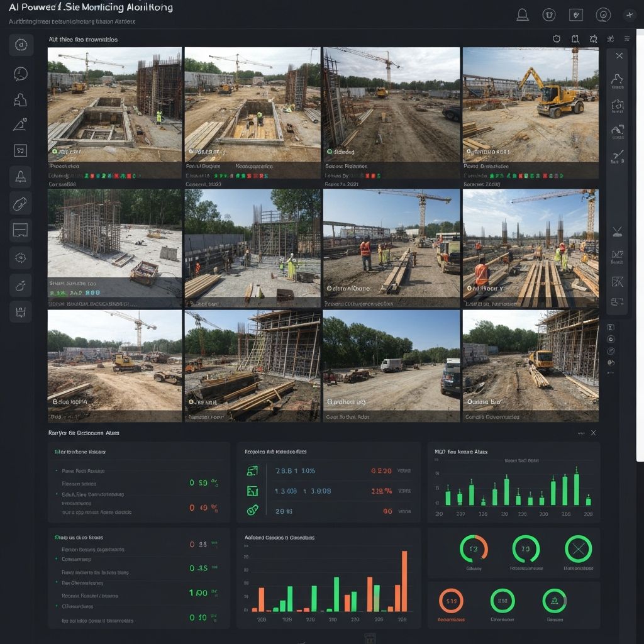
Task: Toggle the green circle with X gauge
Action: coord(578,548)
